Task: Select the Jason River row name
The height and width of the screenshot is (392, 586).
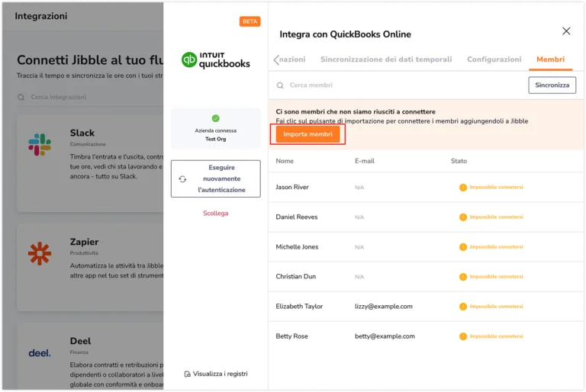Action: (292, 187)
